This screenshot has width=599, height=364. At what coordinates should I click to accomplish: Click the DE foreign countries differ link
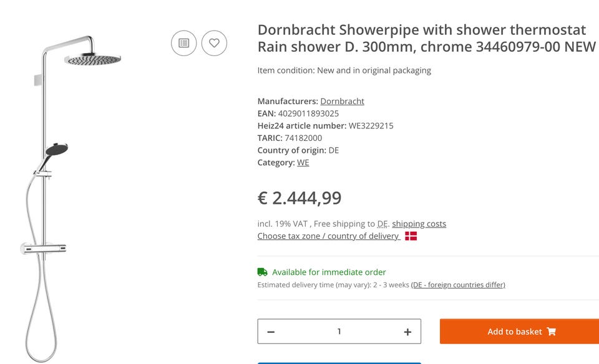click(x=458, y=285)
